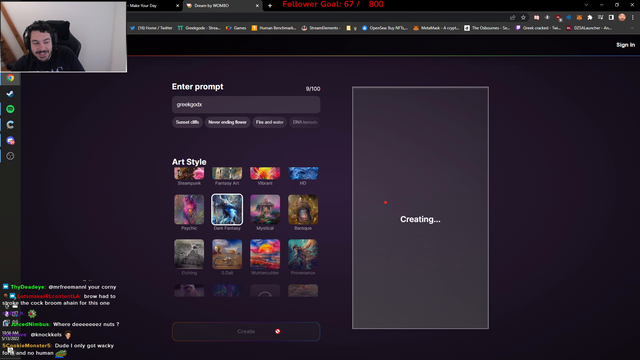Open the reading list/media control icon

pos(600,17)
